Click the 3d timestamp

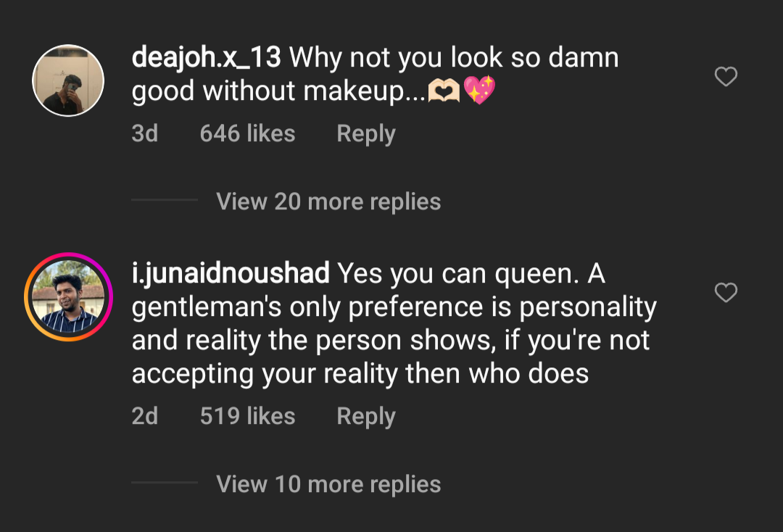(145, 134)
